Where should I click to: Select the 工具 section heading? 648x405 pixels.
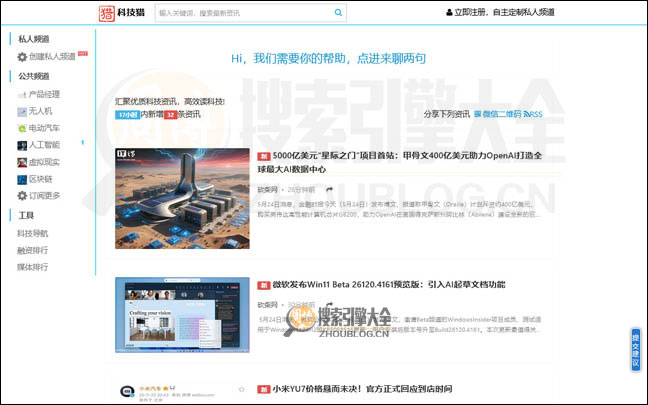coord(26,215)
